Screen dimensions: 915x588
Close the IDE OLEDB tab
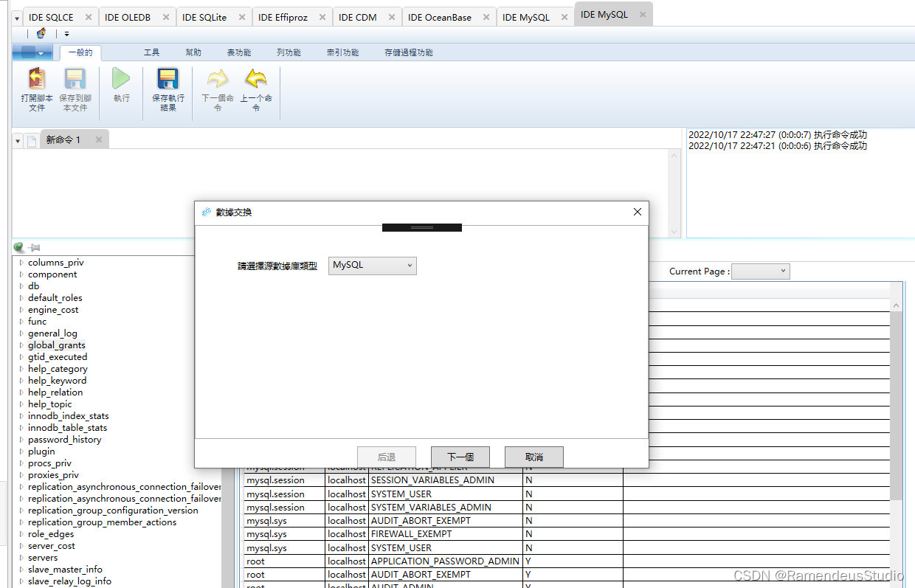pyautogui.click(x=166, y=17)
